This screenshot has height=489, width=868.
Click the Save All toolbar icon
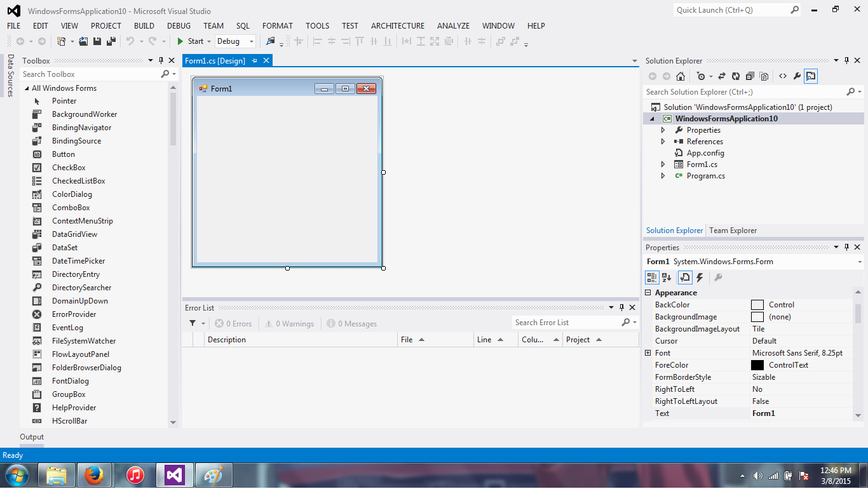111,41
